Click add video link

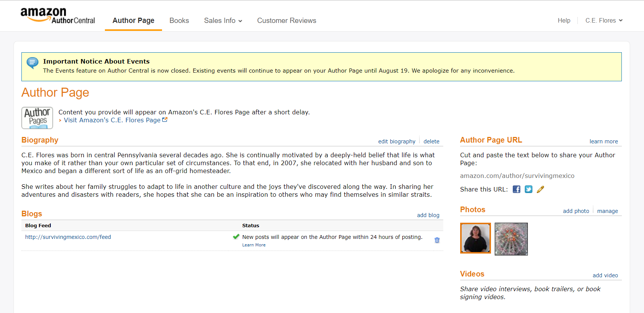tap(605, 275)
